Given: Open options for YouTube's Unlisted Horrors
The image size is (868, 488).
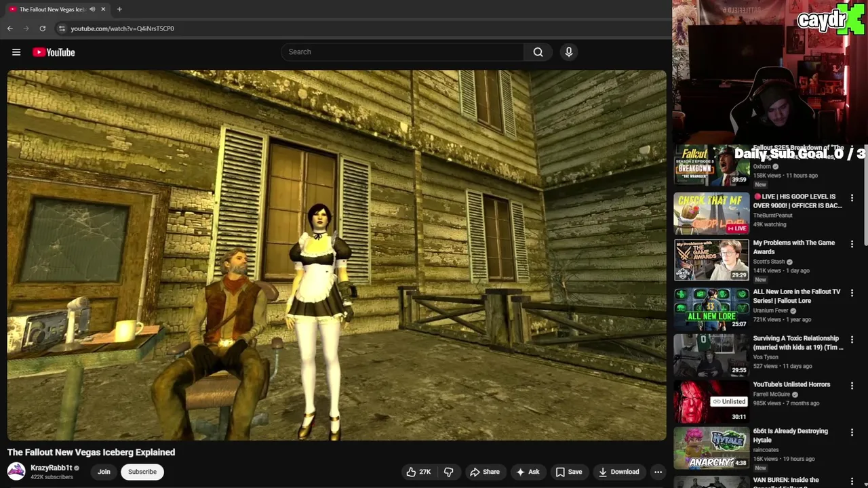Looking at the screenshot, I should [x=852, y=386].
